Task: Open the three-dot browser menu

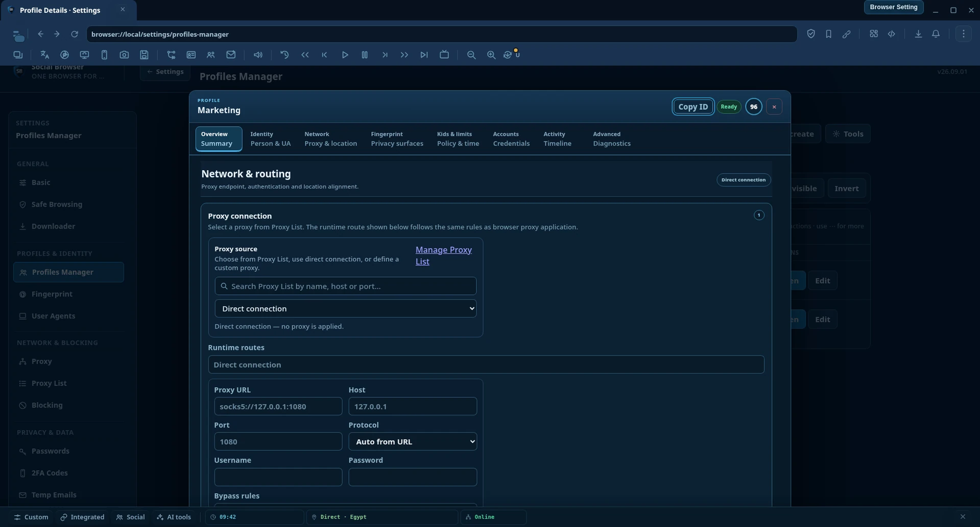Action: tap(964, 34)
